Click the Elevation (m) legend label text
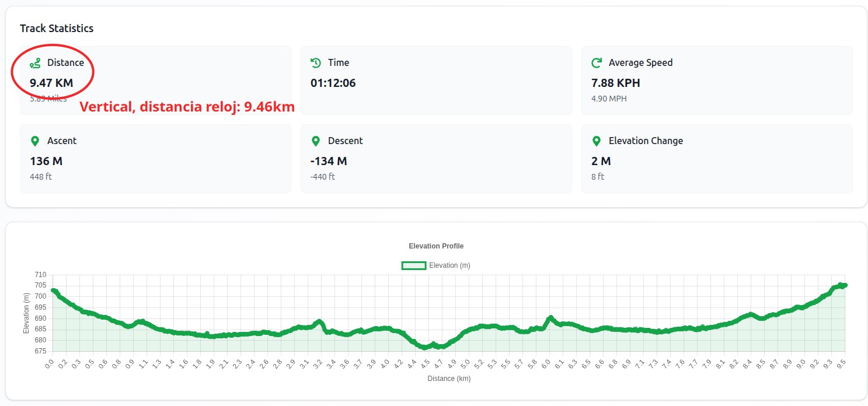Viewport: 868px width, 406px height. [449, 265]
